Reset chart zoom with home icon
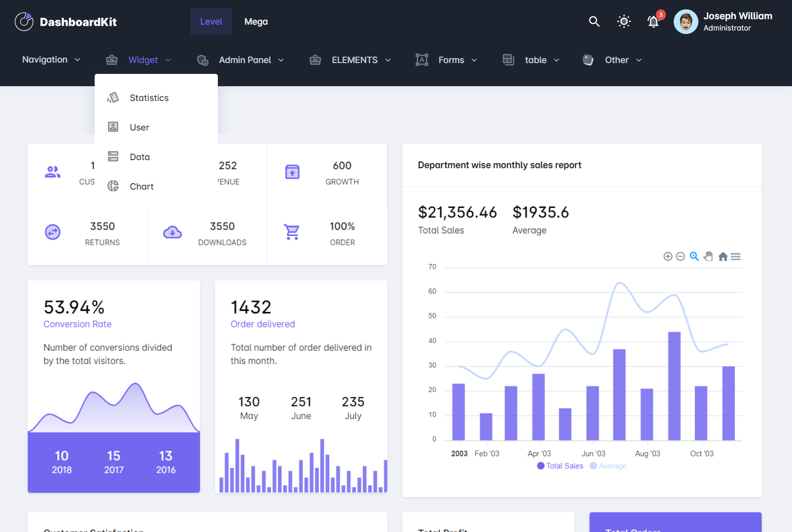This screenshot has width=792, height=532. pos(723,257)
